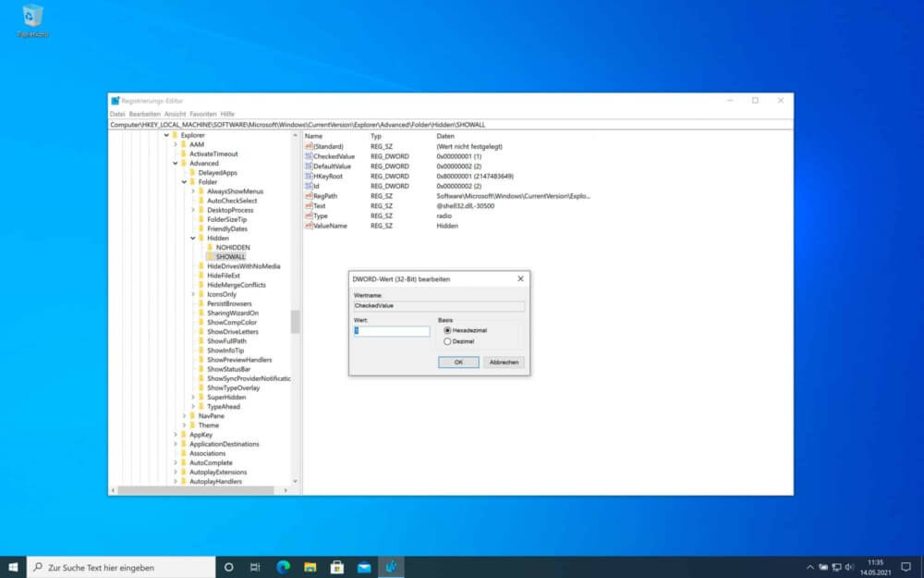This screenshot has width=924, height=578.
Task: Collapse the Folder key
Action: (x=184, y=182)
